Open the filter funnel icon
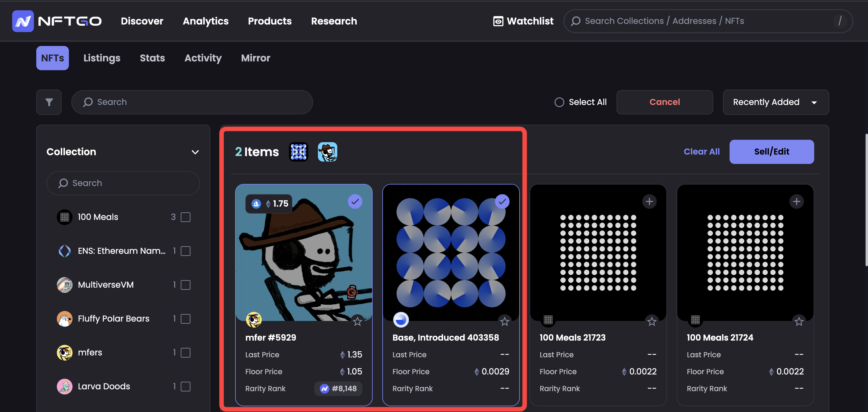Viewport: 868px width, 412px height. coord(49,102)
